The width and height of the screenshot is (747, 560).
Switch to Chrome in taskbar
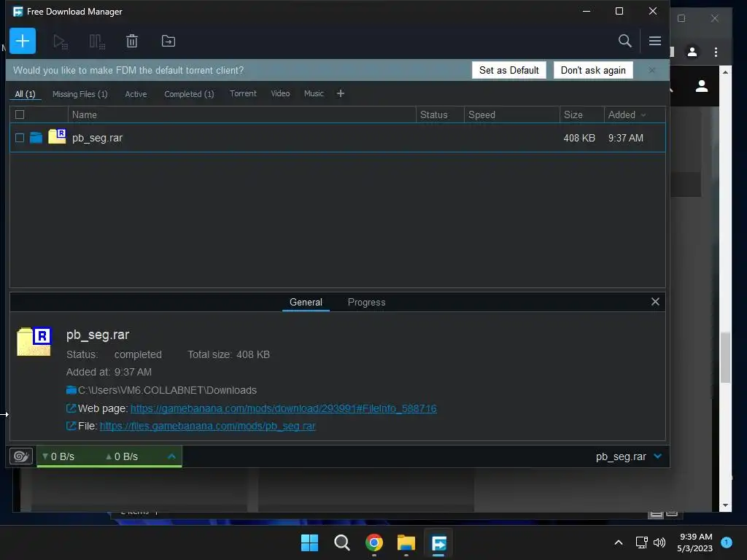click(374, 542)
